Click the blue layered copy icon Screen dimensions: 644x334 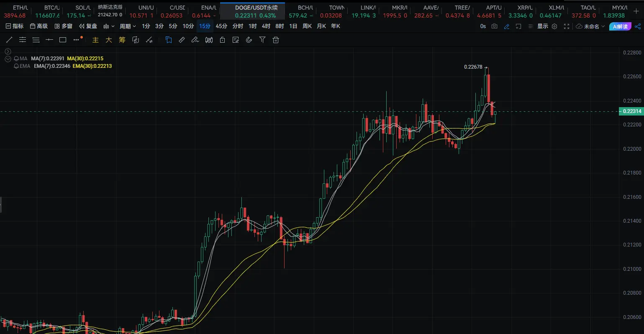tap(169, 40)
